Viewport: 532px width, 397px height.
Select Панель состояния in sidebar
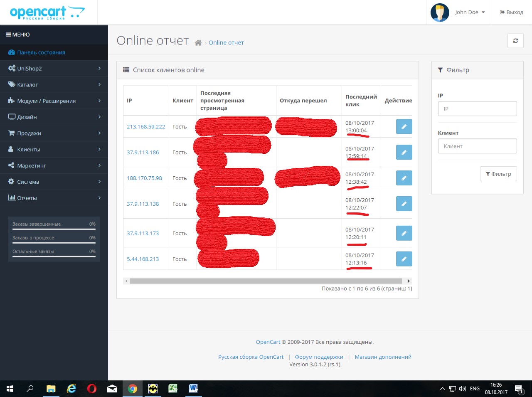pos(41,53)
